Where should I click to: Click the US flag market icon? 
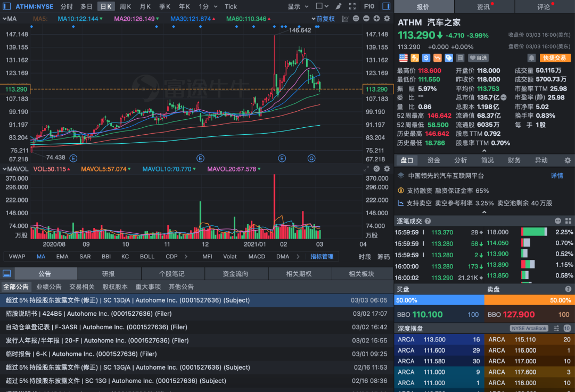[x=404, y=58]
